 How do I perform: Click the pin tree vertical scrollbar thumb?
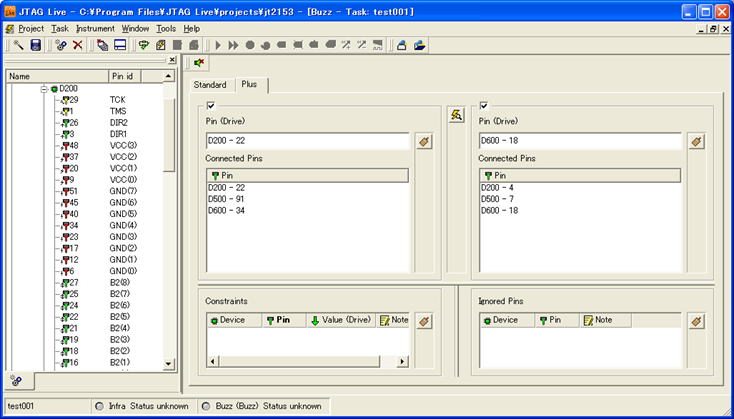pyautogui.click(x=169, y=133)
